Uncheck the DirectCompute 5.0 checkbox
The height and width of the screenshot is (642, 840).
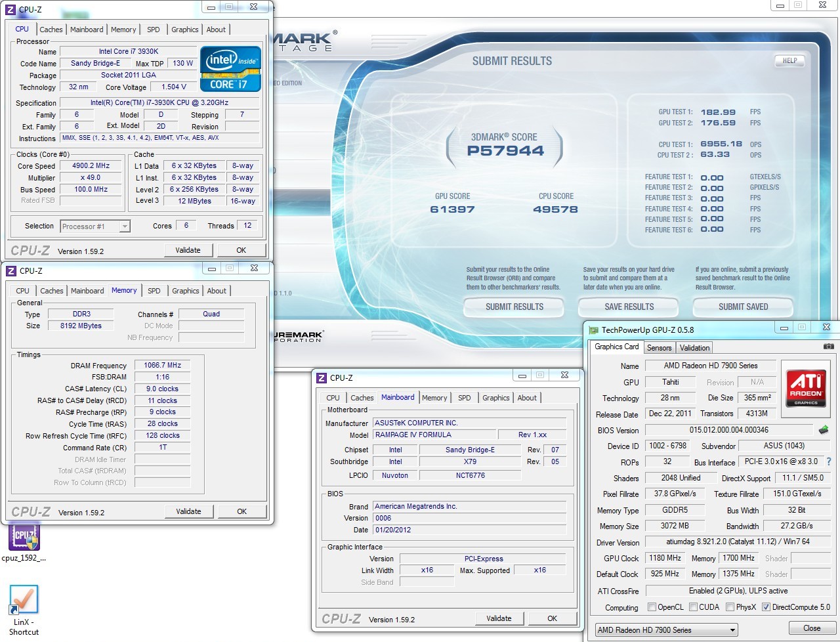pyautogui.click(x=766, y=607)
